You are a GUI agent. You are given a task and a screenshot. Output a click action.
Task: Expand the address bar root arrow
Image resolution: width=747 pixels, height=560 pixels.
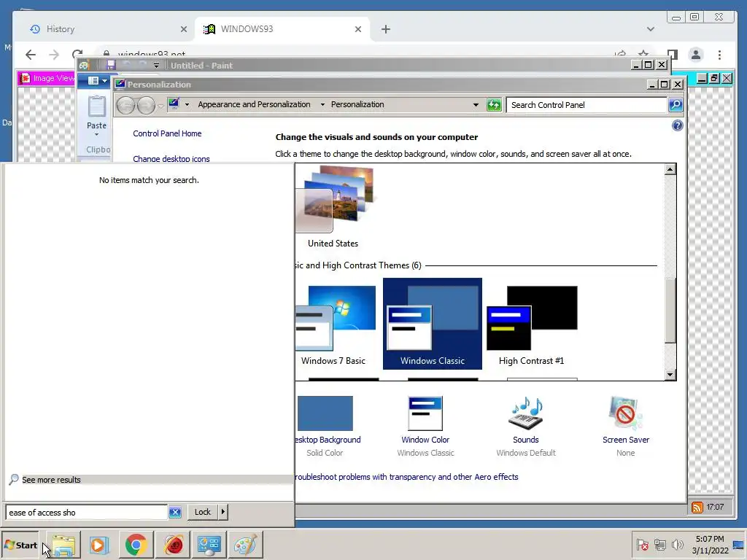(x=187, y=104)
